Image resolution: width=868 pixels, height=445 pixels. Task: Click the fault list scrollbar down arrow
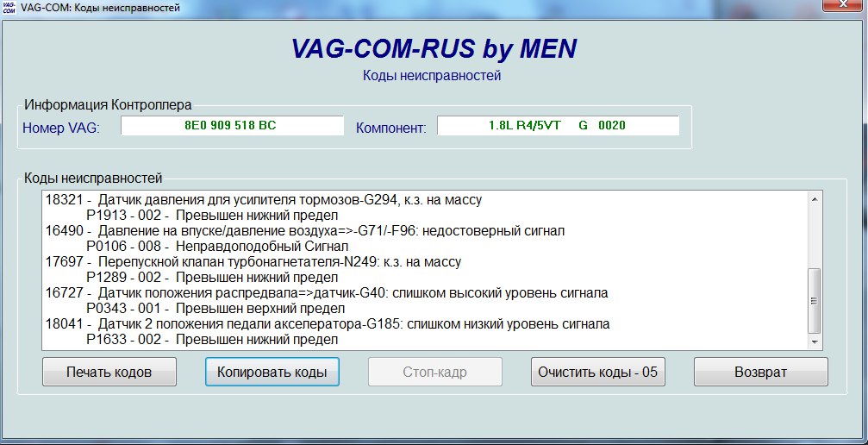[x=815, y=342]
